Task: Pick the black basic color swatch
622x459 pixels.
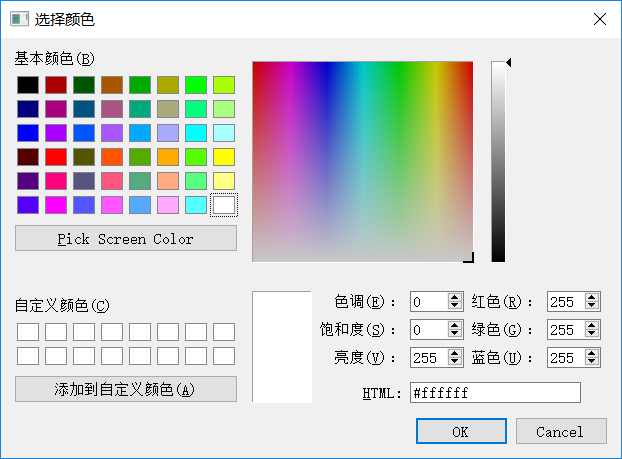Action: [28, 85]
